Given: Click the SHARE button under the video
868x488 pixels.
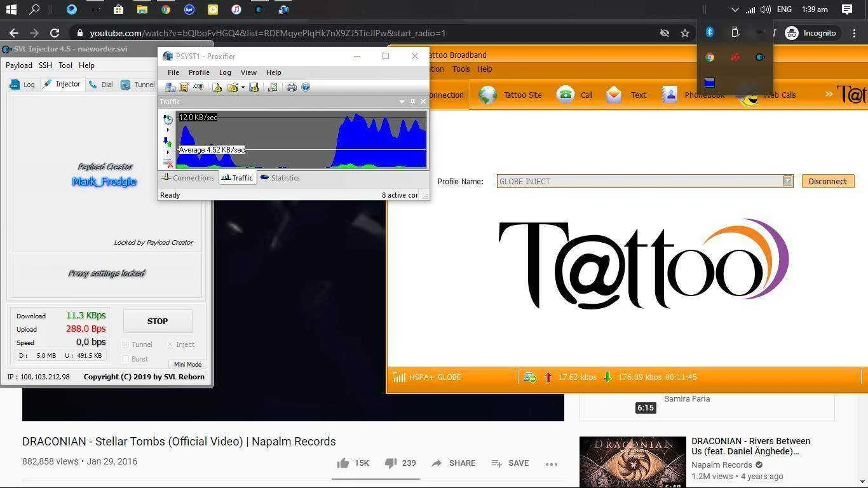Looking at the screenshot, I should pyautogui.click(x=453, y=463).
